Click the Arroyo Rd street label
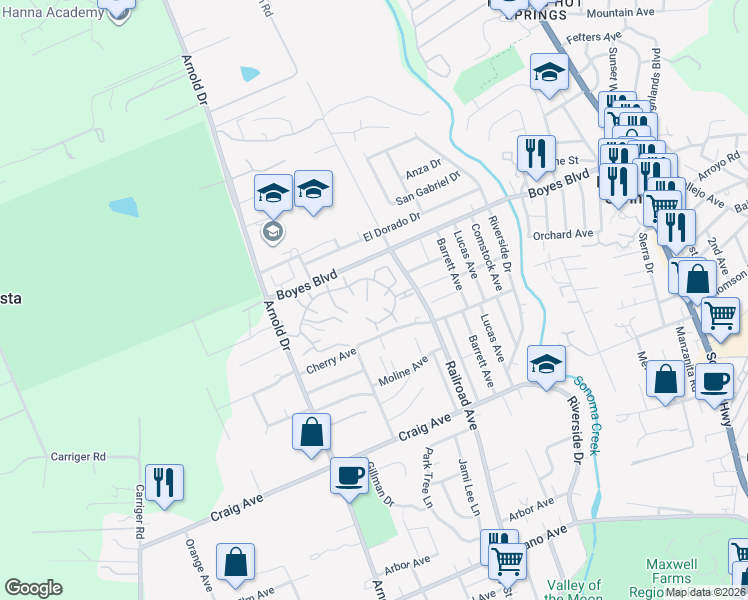This screenshot has height=600, width=748. coord(718,166)
